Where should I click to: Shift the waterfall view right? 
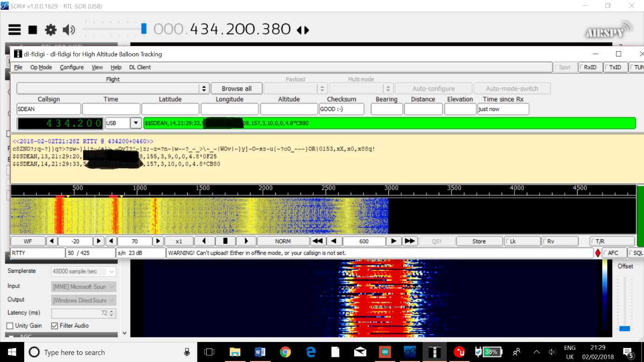click(x=246, y=241)
